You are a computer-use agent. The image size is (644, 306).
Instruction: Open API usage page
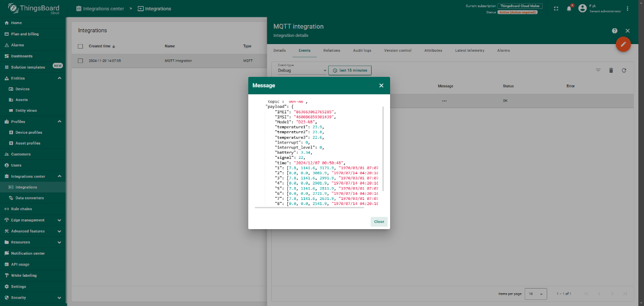[33, 264]
